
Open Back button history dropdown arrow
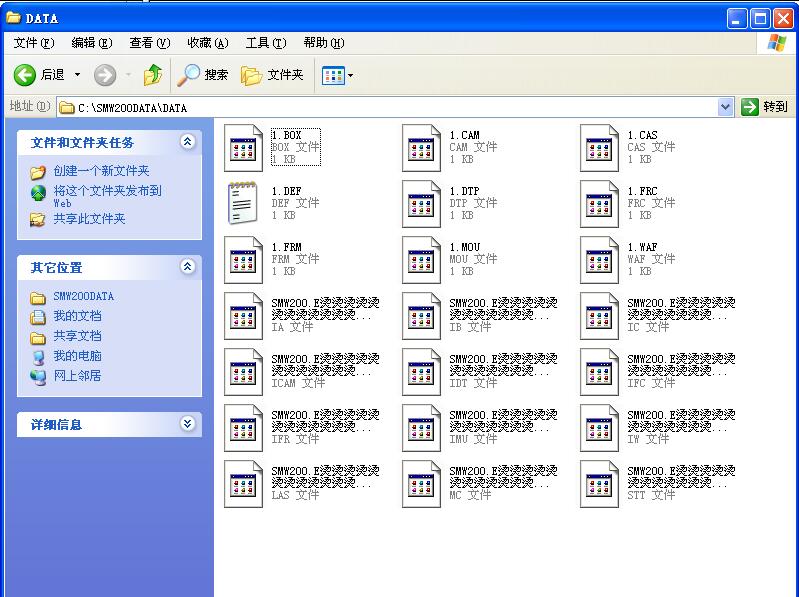pos(77,75)
